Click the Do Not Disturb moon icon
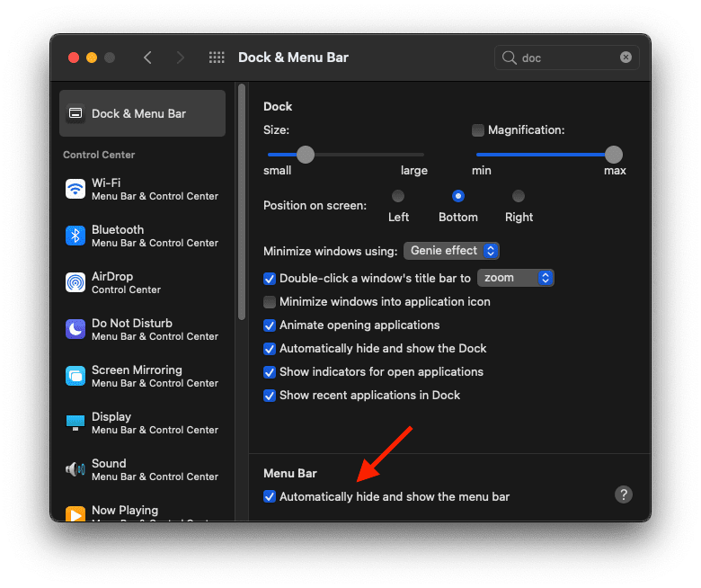The height and width of the screenshot is (588, 701). pyautogui.click(x=75, y=329)
